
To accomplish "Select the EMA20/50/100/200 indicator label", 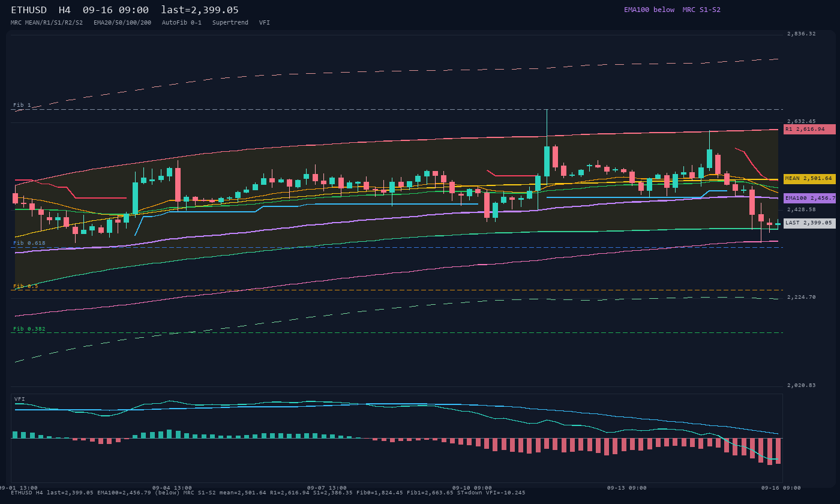I will pos(122,23).
